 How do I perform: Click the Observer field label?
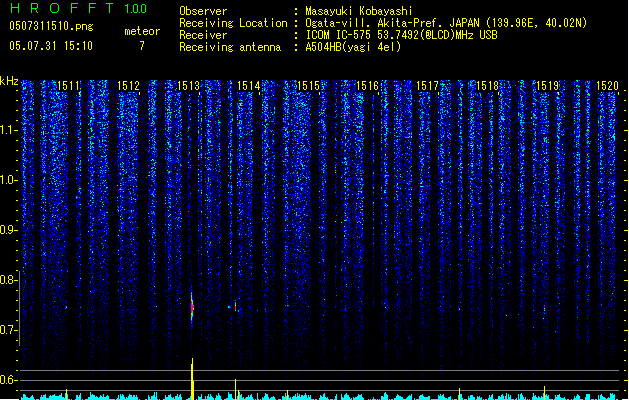click(x=203, y=11)
